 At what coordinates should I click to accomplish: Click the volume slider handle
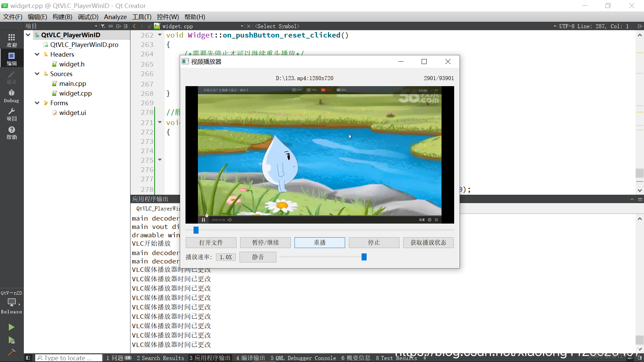tap(364, 257)
